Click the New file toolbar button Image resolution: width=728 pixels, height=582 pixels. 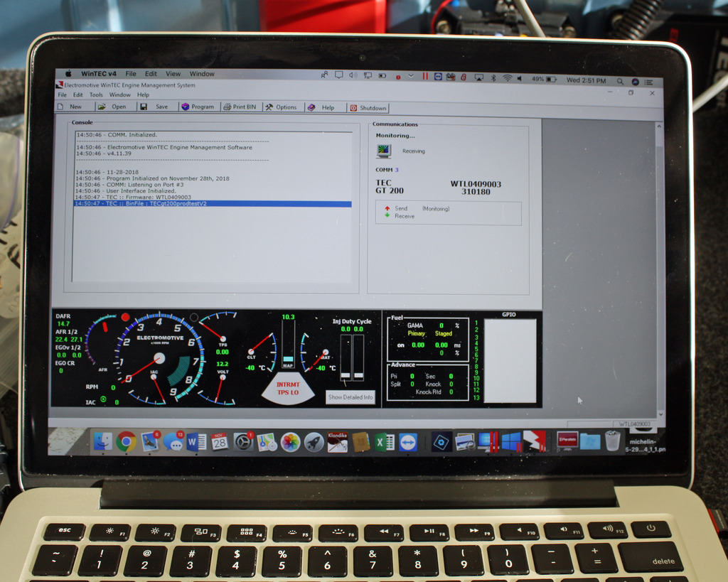point(70,107)
